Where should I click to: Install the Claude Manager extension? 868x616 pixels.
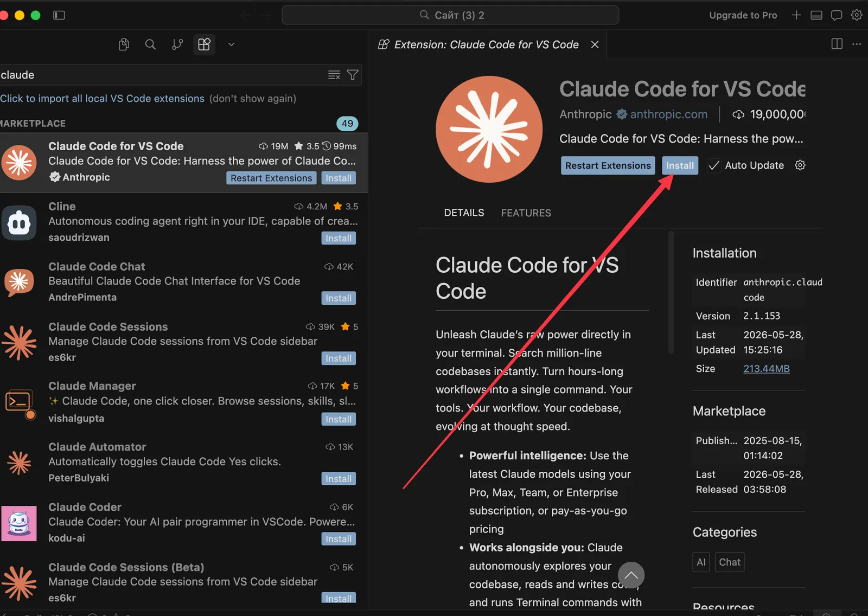[339, 419]
